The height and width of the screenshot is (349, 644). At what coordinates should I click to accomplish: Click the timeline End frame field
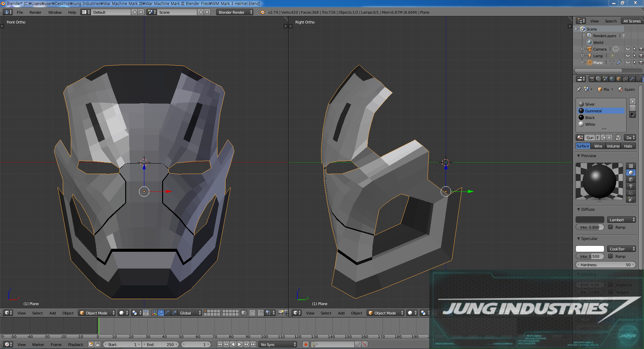tap(160, 344)
